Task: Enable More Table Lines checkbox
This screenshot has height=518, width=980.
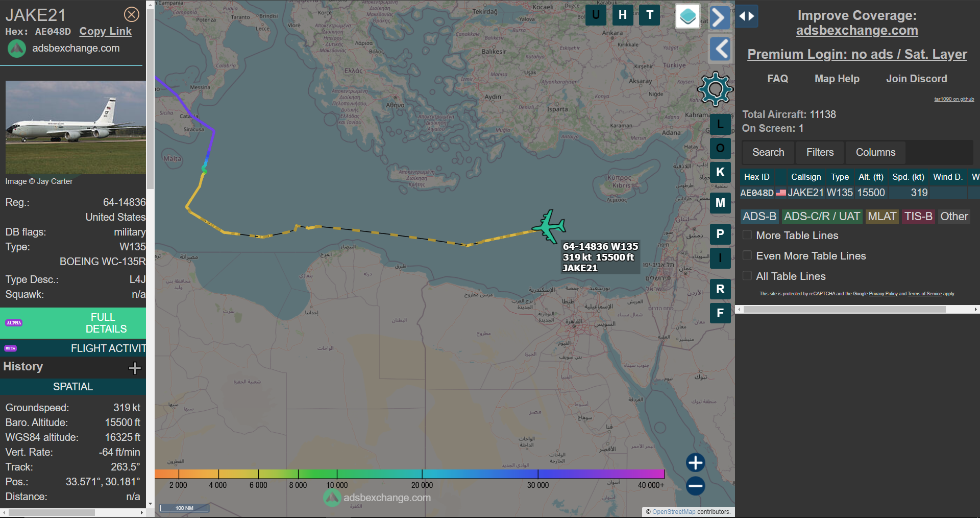Action: coord(747,235)
